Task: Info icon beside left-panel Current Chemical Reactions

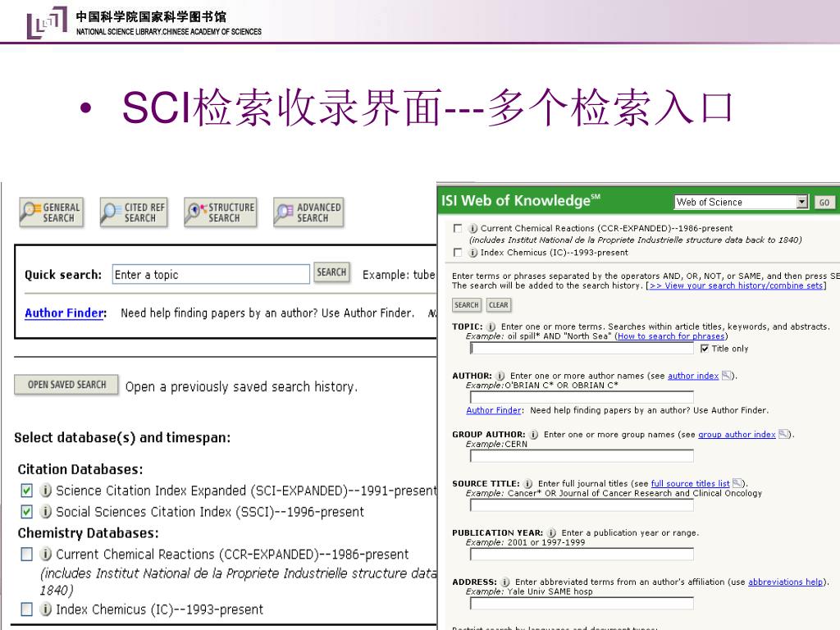Action: tap(46, 554)
